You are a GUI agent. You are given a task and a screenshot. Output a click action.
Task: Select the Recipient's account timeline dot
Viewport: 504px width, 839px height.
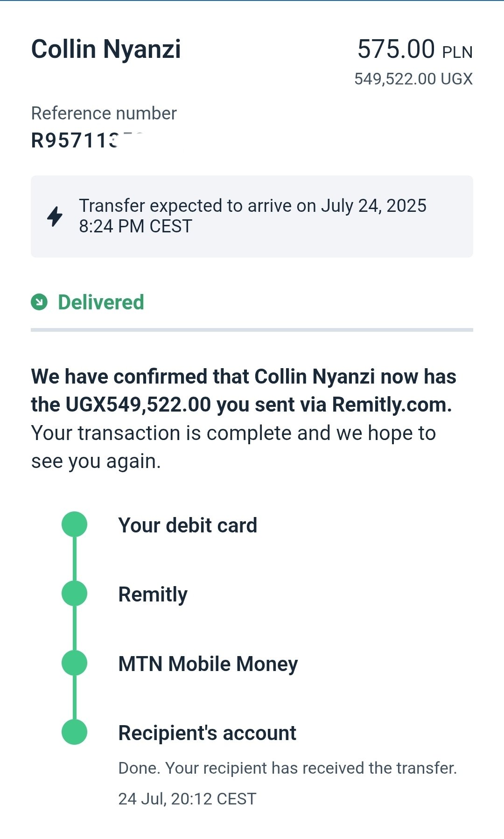[x=75, y=732]
